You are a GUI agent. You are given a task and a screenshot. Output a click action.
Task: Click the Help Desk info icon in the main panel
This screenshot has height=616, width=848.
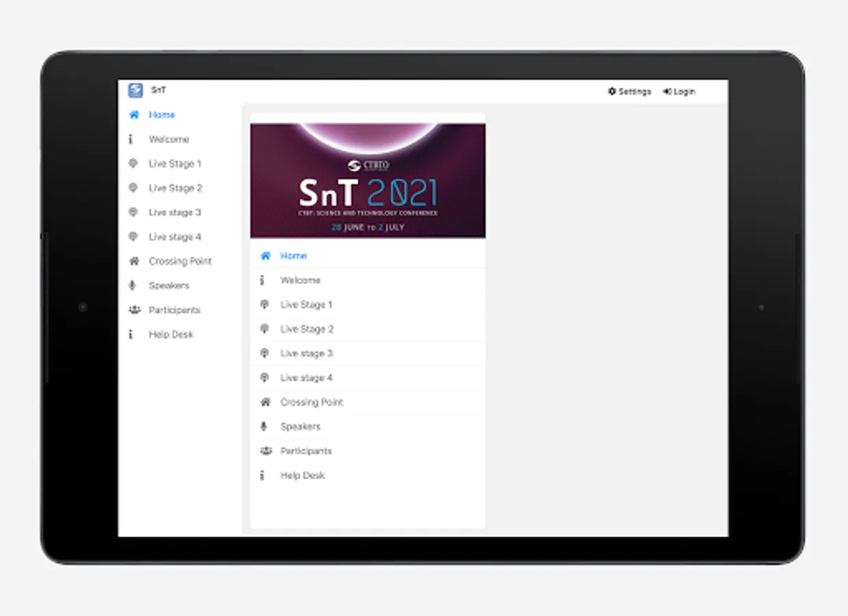(x=262, y=476)
